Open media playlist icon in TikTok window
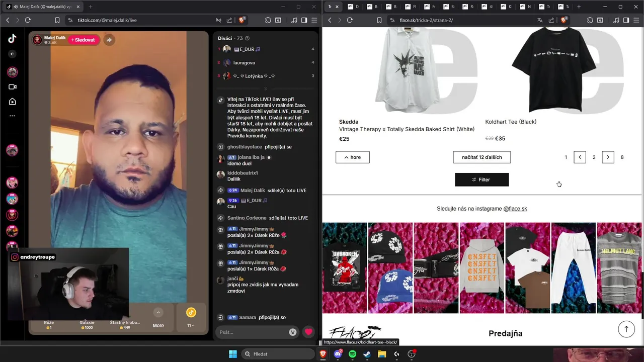Viewport: 644px width, 362px height. coord(294,20)
